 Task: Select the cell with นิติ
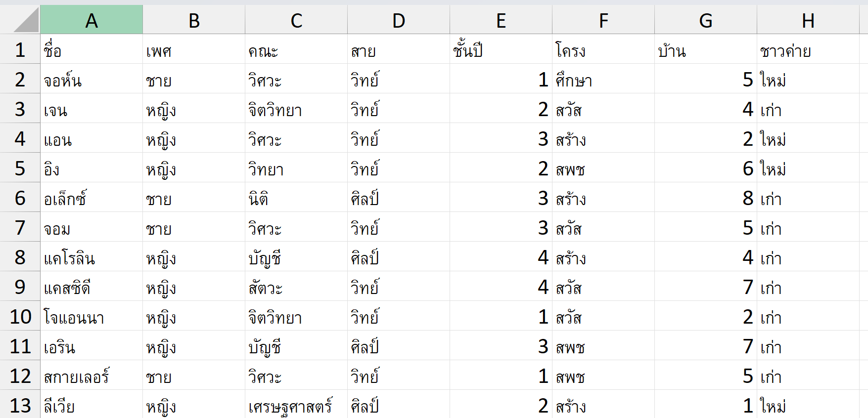tap(296, 197)
